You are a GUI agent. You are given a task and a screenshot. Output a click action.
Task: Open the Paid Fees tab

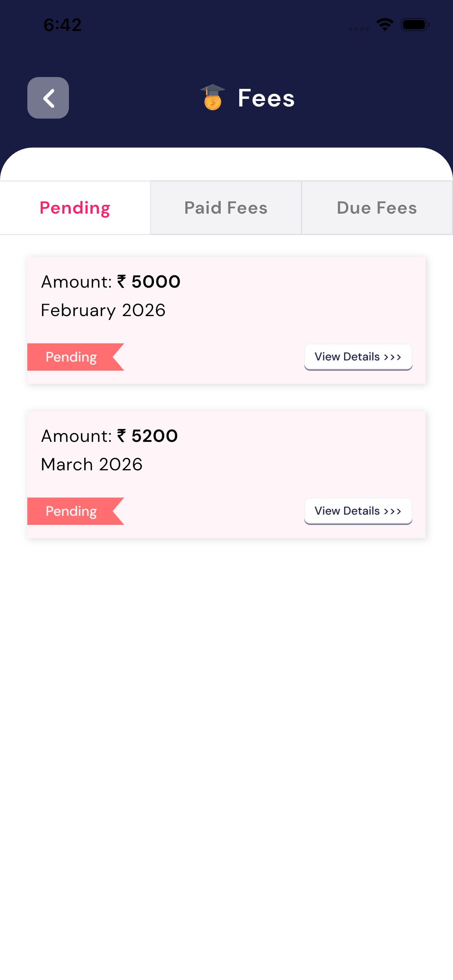coord(226,208)
